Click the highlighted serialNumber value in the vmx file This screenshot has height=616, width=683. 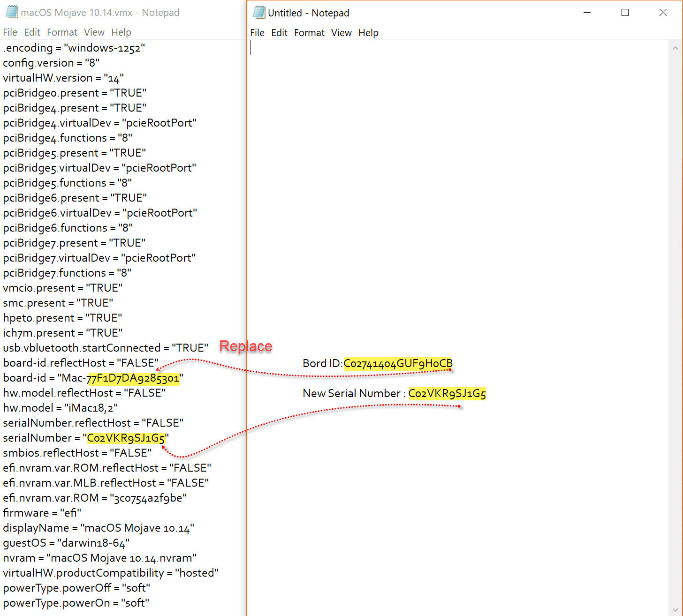pyautogui.click(x=126, y=438)
